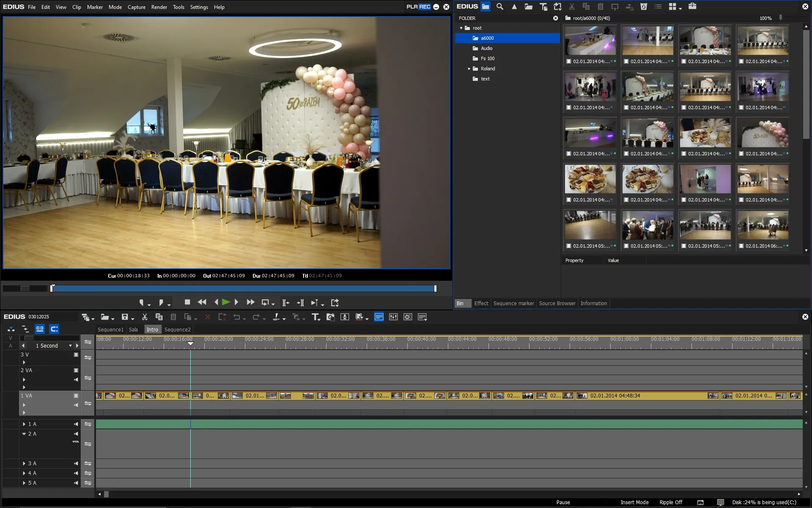Screen dimensions: 812x508
Task: Click the player position scrub bar
Action: tap(243, 289)
